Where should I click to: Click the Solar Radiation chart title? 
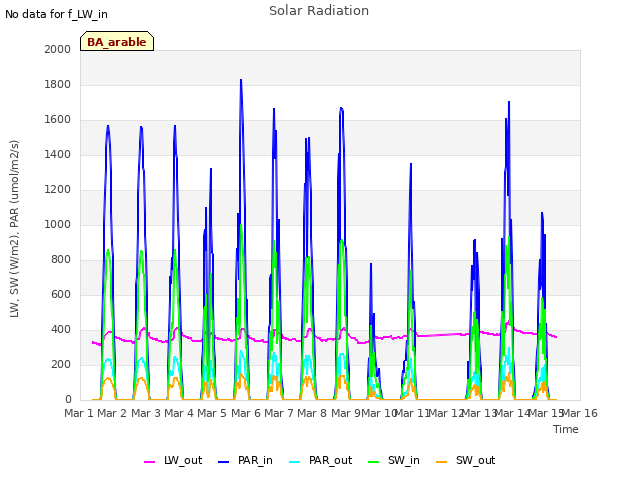319,11
